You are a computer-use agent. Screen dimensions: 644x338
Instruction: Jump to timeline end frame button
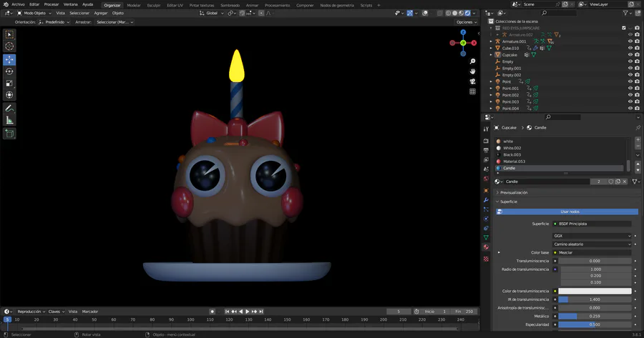[x=261, y=312]
